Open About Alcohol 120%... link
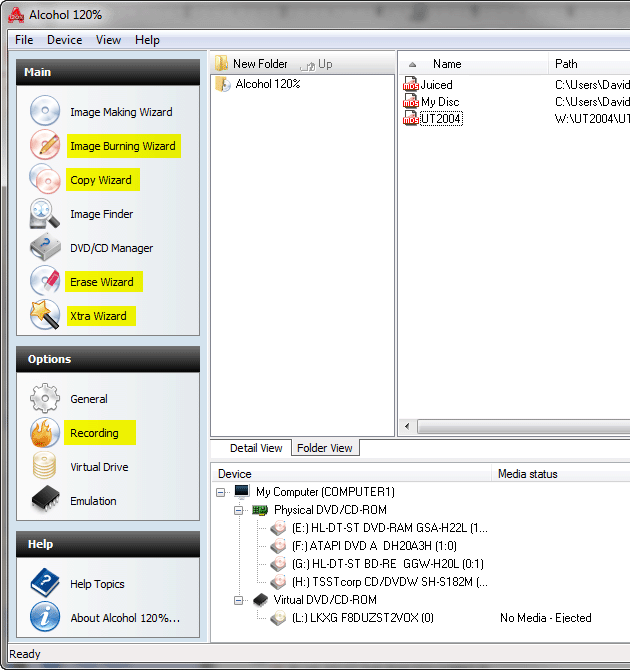630x670 pixels. [x=125, y=618]
